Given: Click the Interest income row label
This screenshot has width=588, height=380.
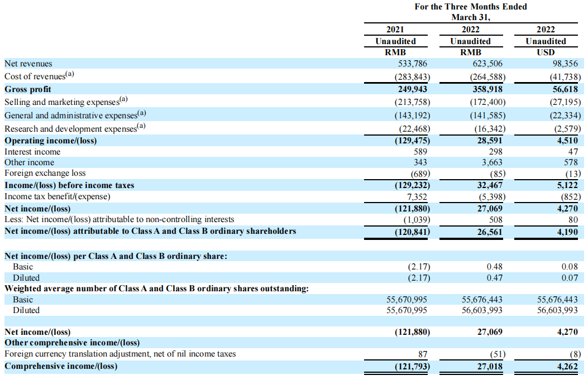Looking at the screenshot, I should click(32, 152).
